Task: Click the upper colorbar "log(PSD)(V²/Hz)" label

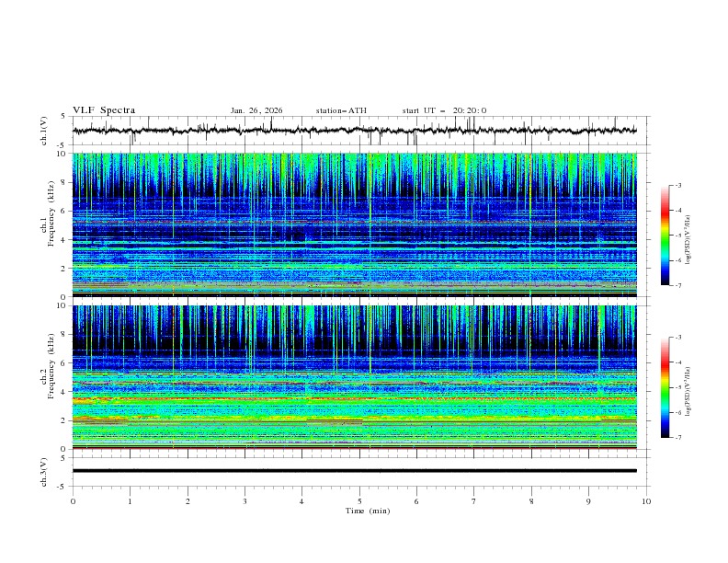Action: [688, 240]
